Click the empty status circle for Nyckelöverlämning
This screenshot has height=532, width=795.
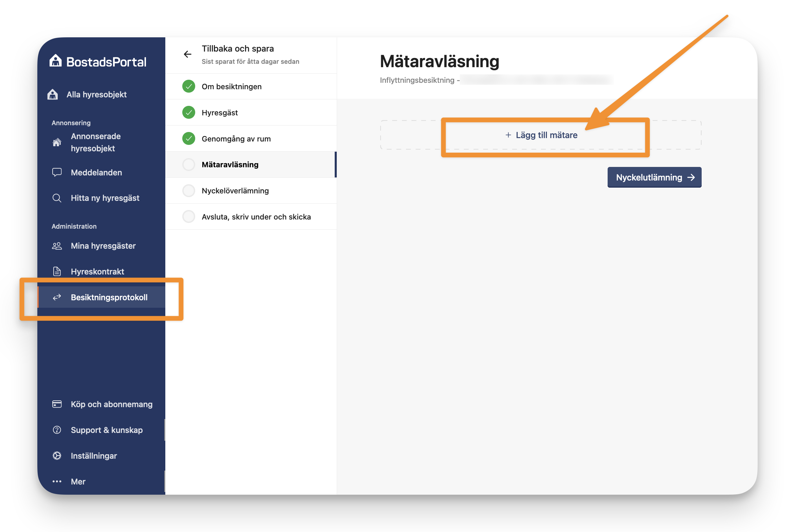click(x=189, y=191)
